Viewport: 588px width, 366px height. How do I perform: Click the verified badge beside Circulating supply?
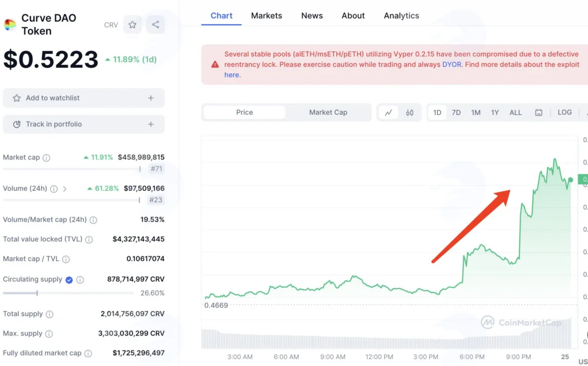pyautogui.click(x=69, y=280)
